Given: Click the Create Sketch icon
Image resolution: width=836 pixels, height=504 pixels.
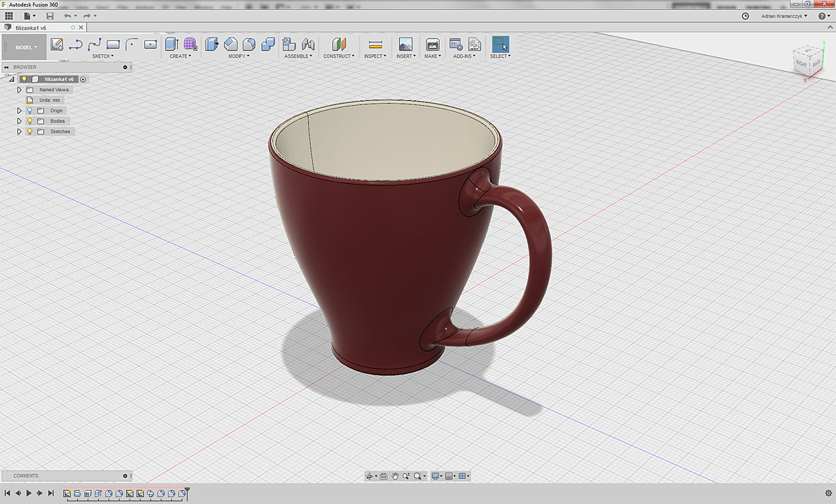Looking at the screenshot, I should click(x=57, y=45).
